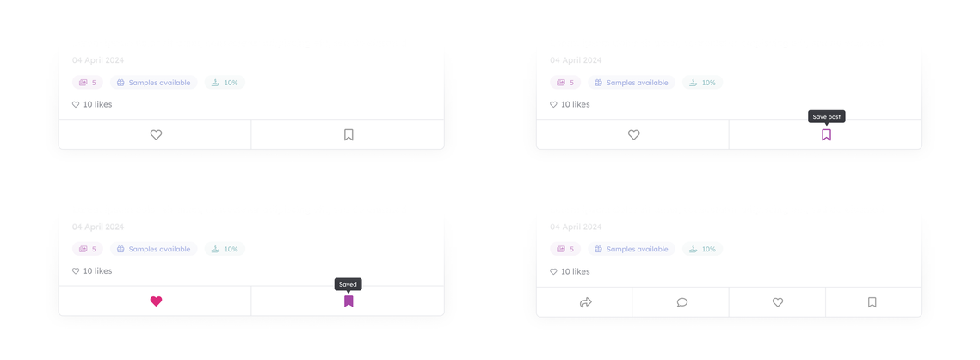The width and height of the screenshot is (980, 360).
Task: Unlike using the filled pink heart
Action: pos(157,301)
